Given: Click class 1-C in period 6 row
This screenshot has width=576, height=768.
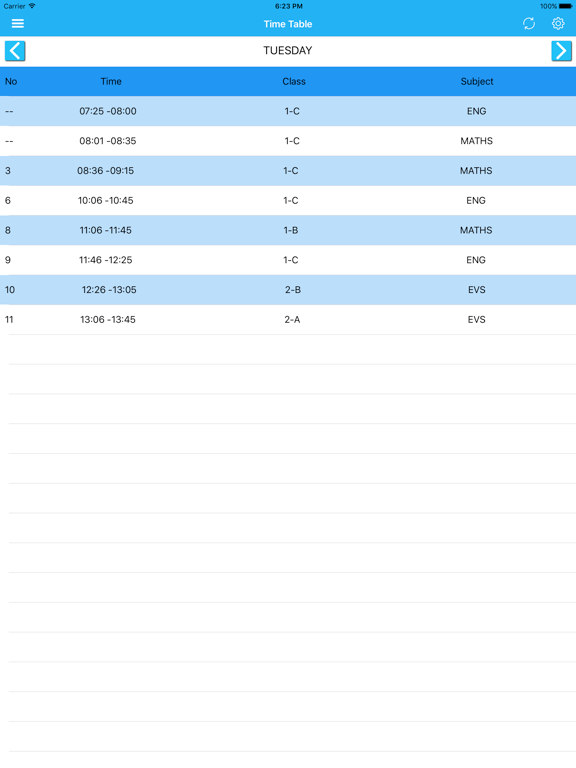Looking at the screenshot, I should tap(290, 200).
